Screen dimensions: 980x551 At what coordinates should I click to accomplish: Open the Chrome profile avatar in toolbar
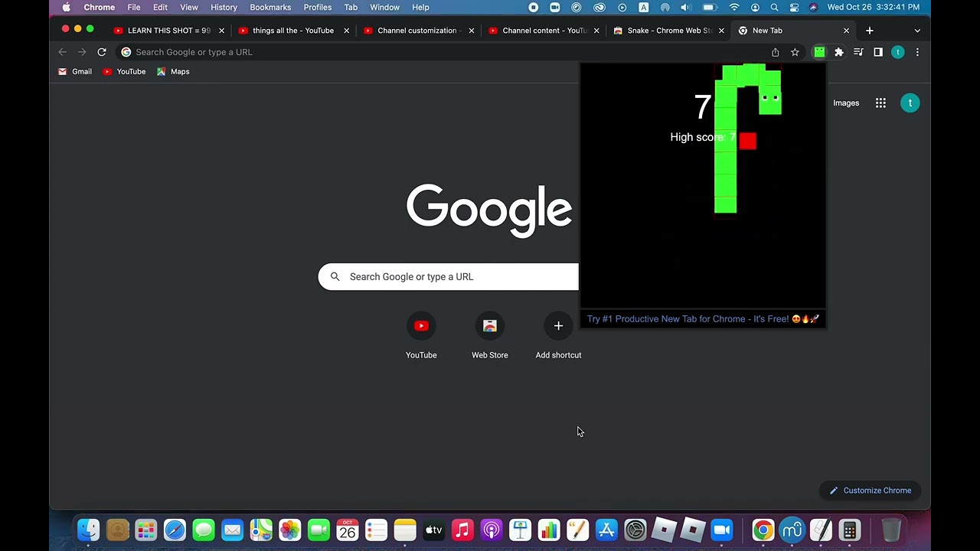coord(897,52)
